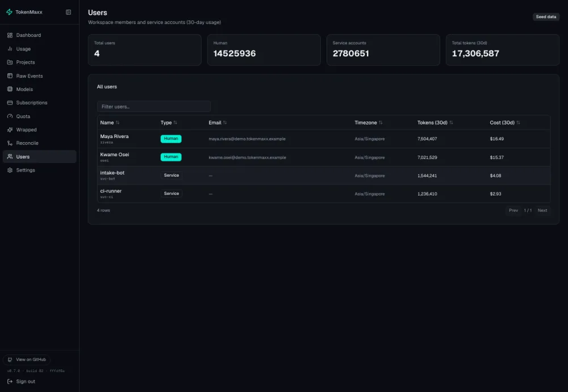
Task: Sort by Name column arrows icon
Action: click(118, 123)
